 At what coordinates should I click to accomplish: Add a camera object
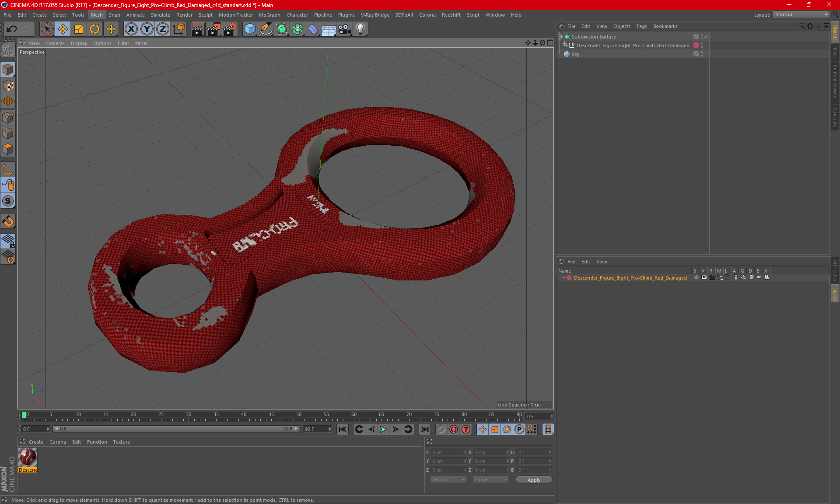click(x=344, y=29)
